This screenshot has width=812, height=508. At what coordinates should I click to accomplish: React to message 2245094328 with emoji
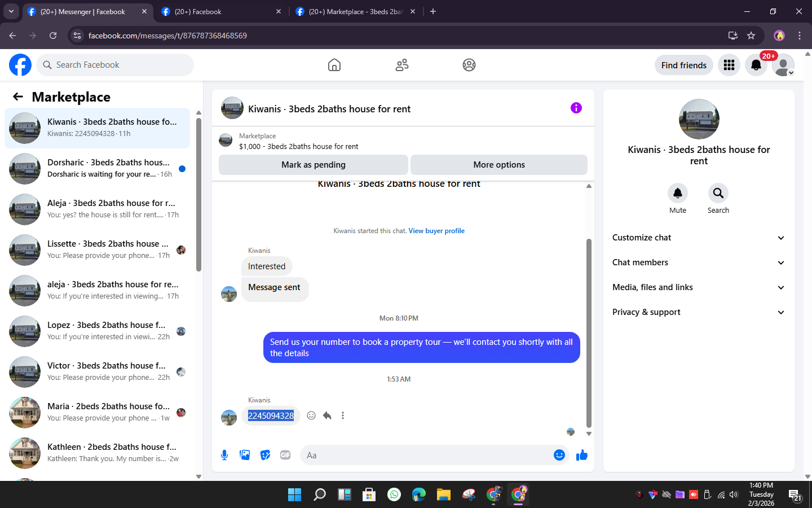311,415
